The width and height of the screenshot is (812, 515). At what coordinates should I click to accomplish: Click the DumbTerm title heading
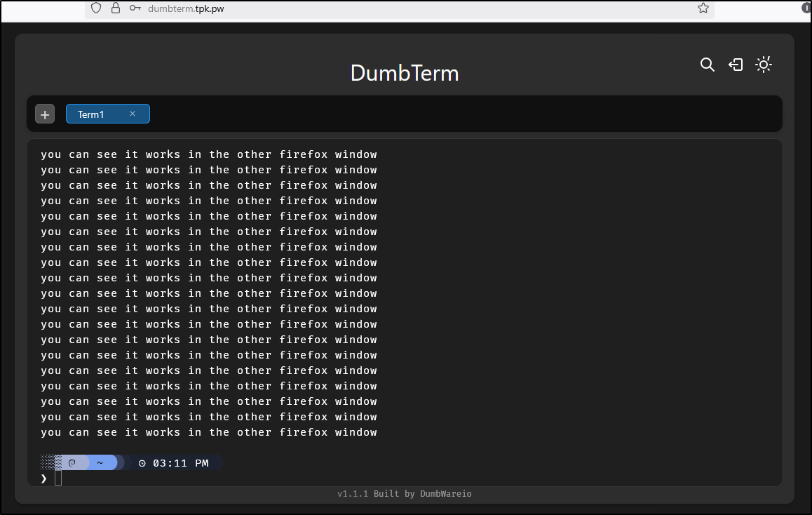click(x=405, y=73)
